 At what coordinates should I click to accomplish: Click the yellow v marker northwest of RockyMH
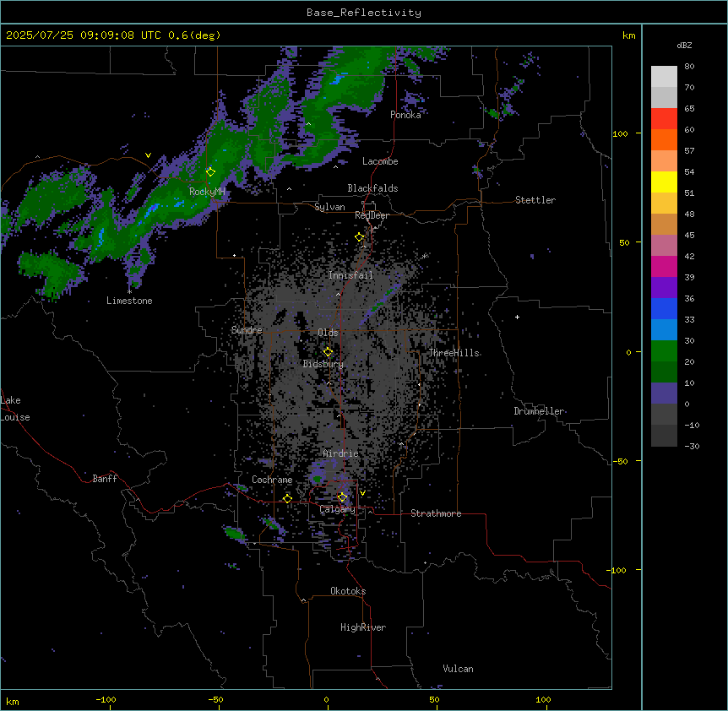tap(148, 155)
